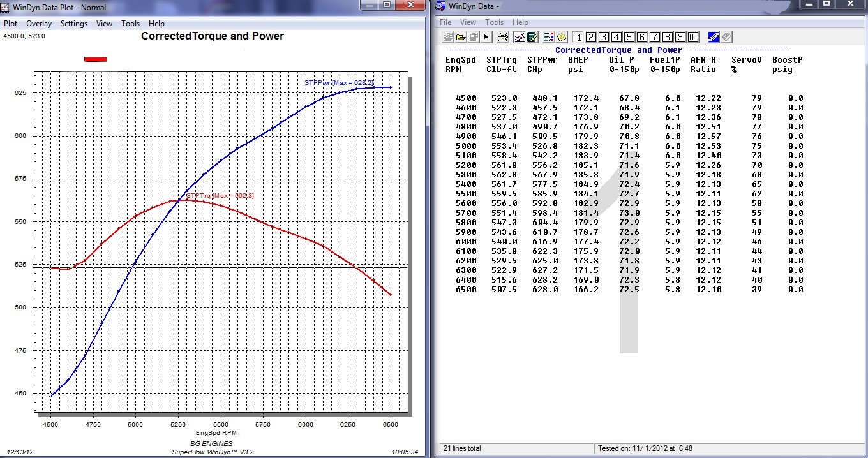Click the red STPTrq Max label on the plot
Screen dimensions: 868x458
pyautogui.click(x=220, y=196)
